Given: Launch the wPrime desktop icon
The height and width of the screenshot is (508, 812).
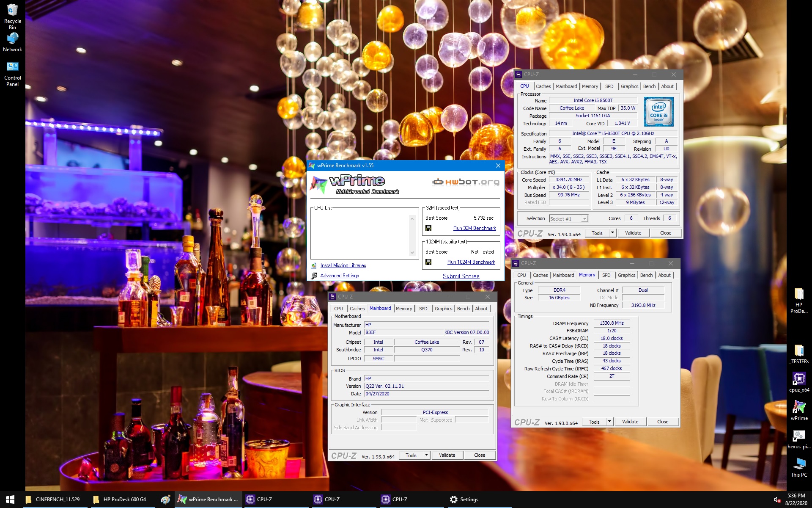Looking at the screenshot, I should 799,410.
